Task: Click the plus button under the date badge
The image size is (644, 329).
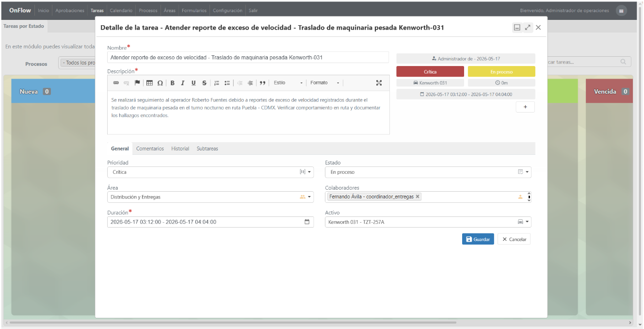Action: [x=525, y=107]
